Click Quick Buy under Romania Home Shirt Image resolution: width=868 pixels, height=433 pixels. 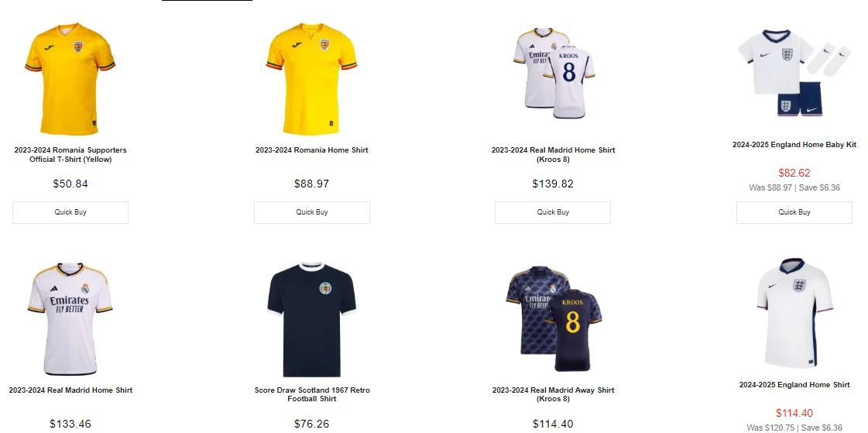pyautogui.click(x=312, y=212)
